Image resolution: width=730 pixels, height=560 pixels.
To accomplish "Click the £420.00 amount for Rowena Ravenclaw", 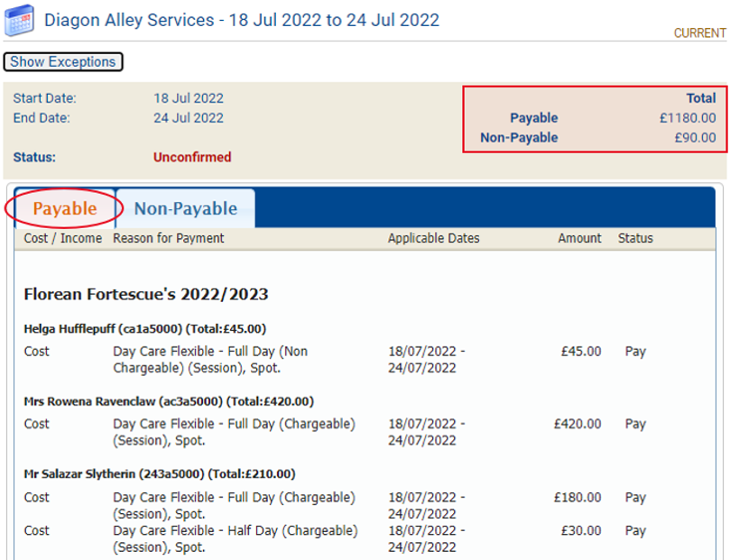I will click(x=578, y=424).
